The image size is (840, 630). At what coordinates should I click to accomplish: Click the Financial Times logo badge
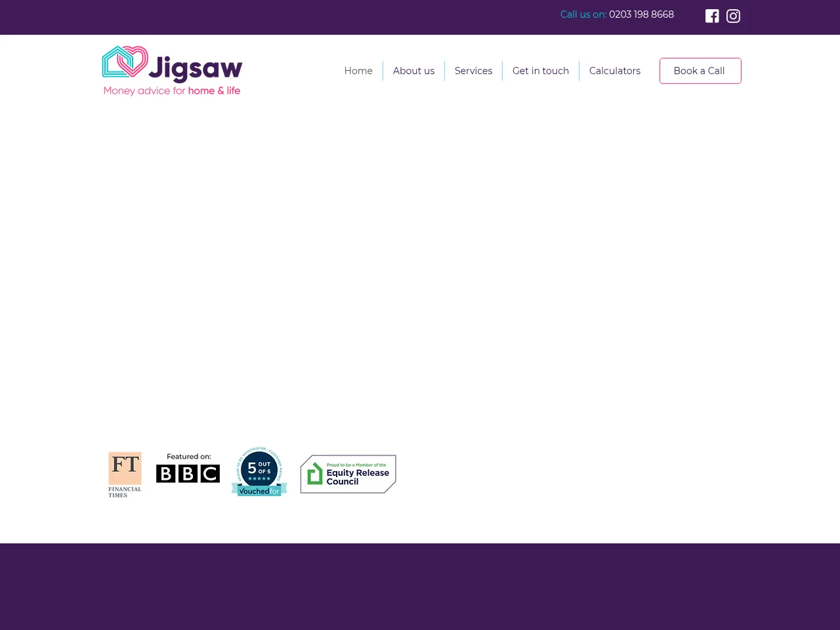pyautogui.click(x=125, y=474)
